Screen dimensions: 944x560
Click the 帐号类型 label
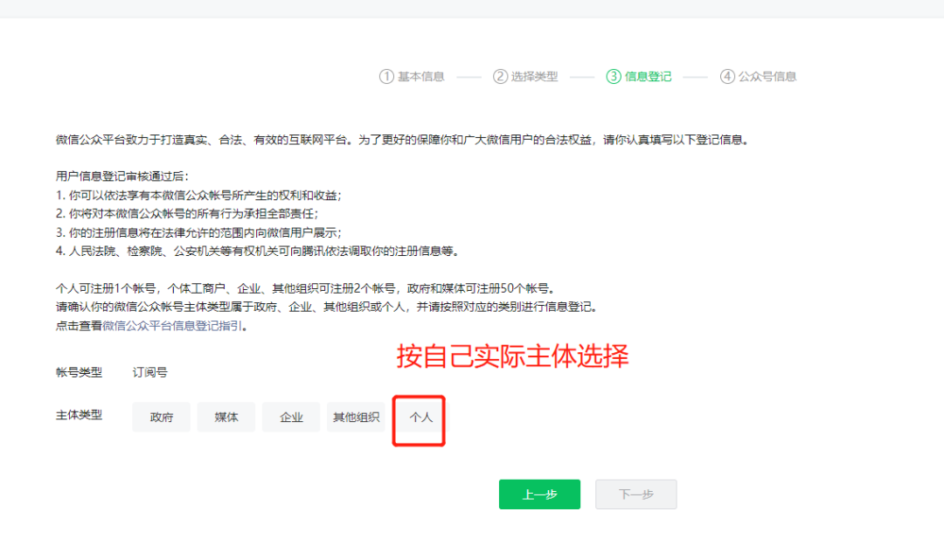(79, 372)
